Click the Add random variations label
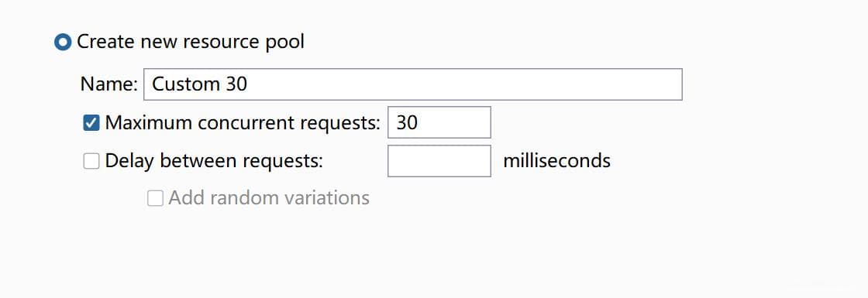This screenshot has height=298, width=868. pos(269,198)
